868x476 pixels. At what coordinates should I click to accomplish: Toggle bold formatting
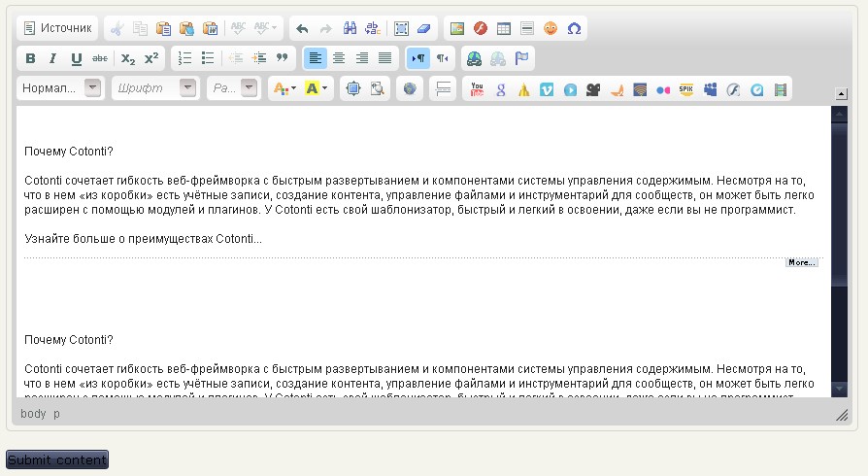pos(30,58)
